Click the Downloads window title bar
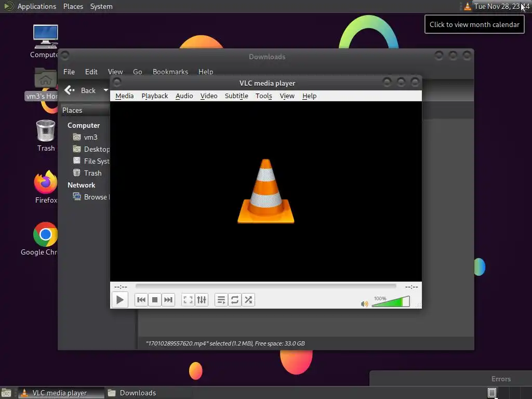This screenshot has width=532, height=399. (267, 57)
